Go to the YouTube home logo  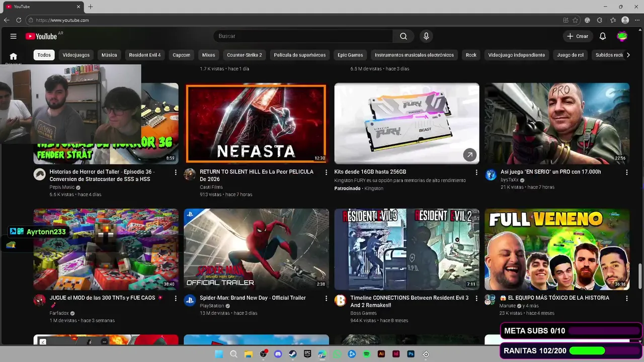pyautogui.click(x=41, y=36)
